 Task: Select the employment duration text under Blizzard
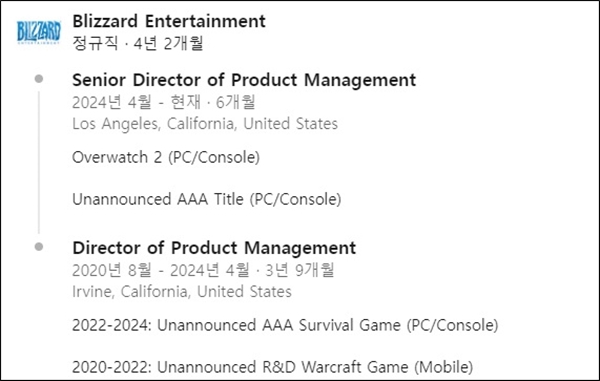click(137, 43)
